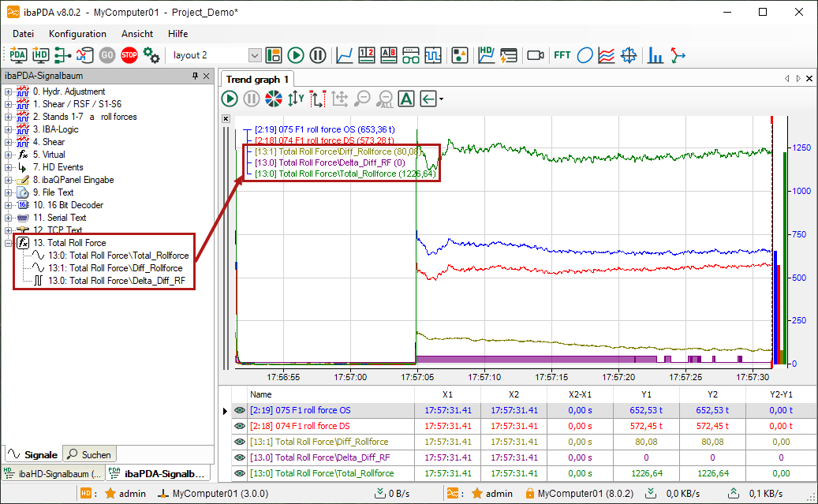Click the Y-axis autoscale icon
The image size is (818, 504).
(x=295, y=99)
